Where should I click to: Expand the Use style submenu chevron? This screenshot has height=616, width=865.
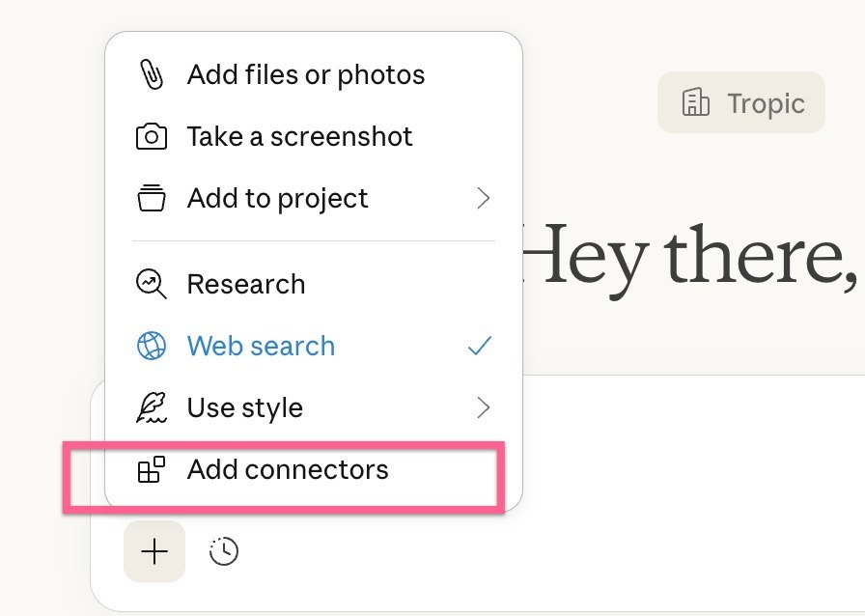coord(484,407)
